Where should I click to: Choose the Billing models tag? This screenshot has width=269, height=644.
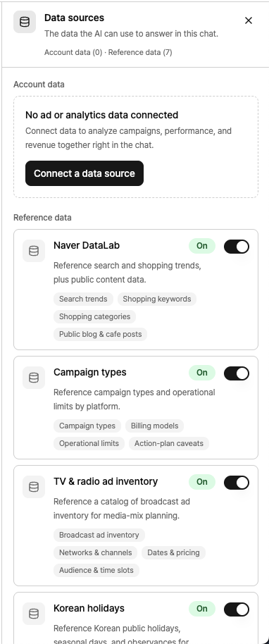pyautogui.click(x=154, y=426)
